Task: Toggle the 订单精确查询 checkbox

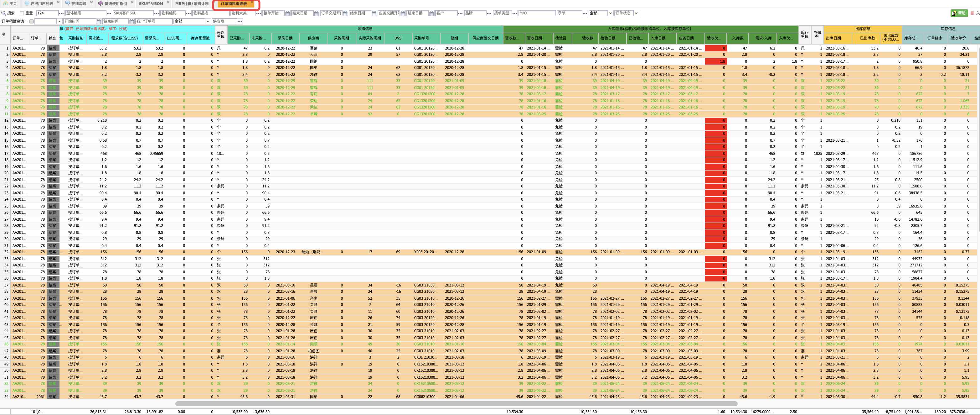Action: 32,21
